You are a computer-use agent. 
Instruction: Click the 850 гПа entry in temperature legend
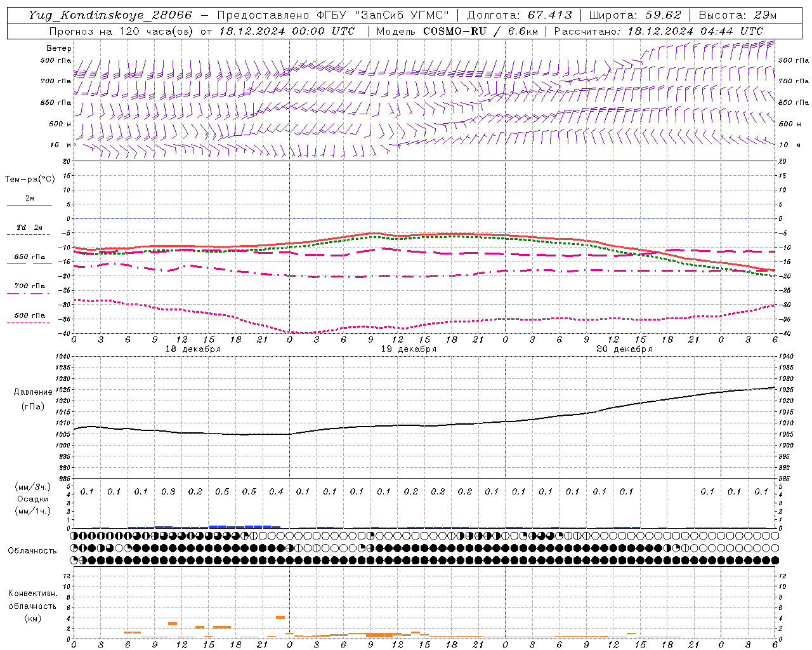point(30,257)
